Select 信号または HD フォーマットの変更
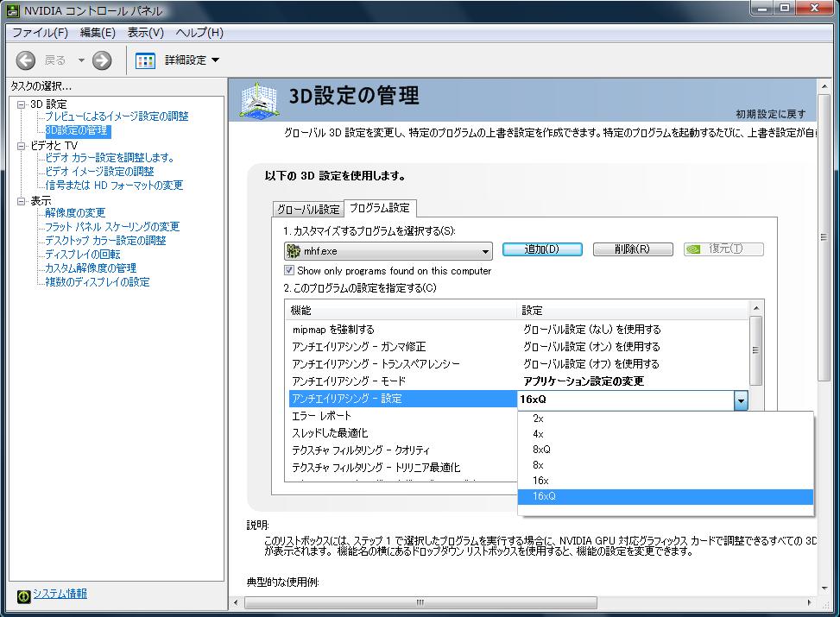The image size is (840, 617). [114, 186]
